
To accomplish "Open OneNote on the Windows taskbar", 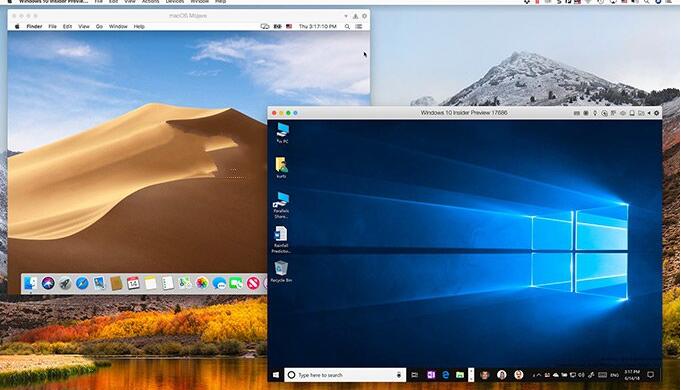I will (431, 375).
